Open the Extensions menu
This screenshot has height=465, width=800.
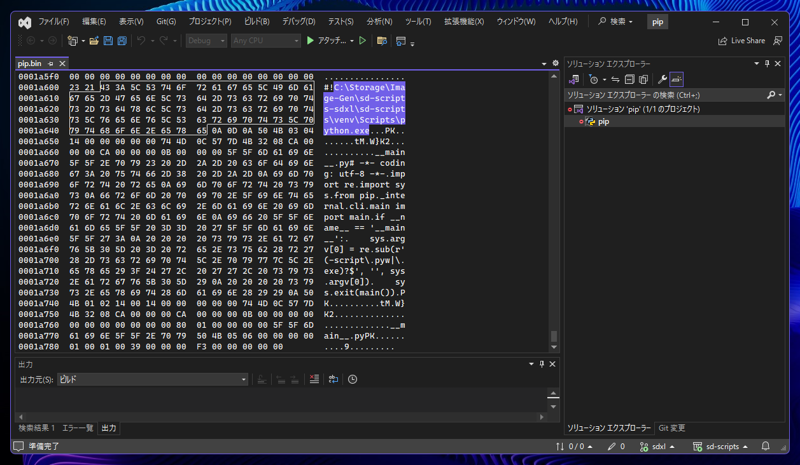tap(464, 21)
